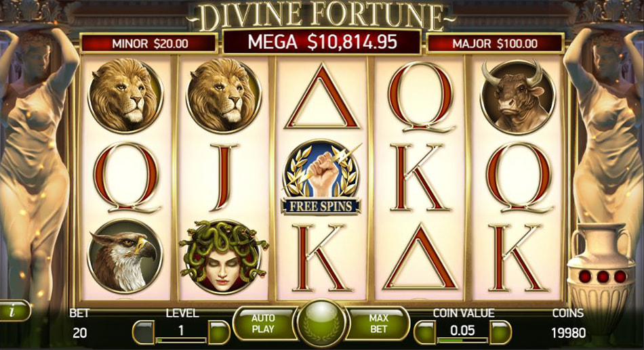644x350 pixels.
Task: Select the lion symbol on the first reel
Action: [x=125, y=95]
